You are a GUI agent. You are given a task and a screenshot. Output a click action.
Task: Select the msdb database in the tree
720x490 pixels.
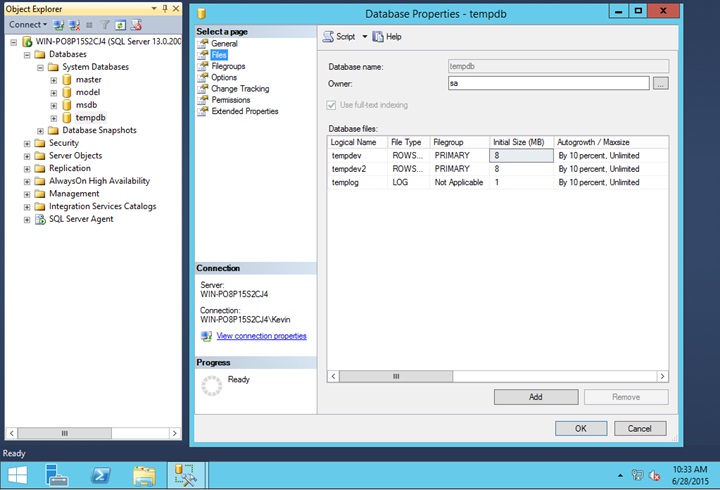click(x=86, y=105)
